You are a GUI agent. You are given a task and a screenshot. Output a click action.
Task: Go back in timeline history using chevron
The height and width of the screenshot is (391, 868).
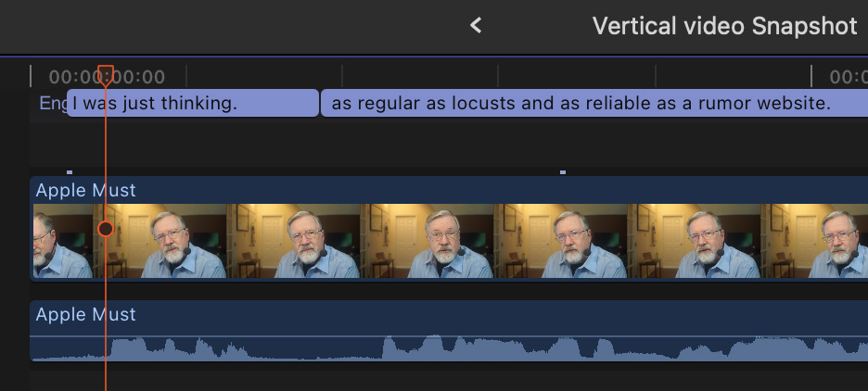pos(476,26)
